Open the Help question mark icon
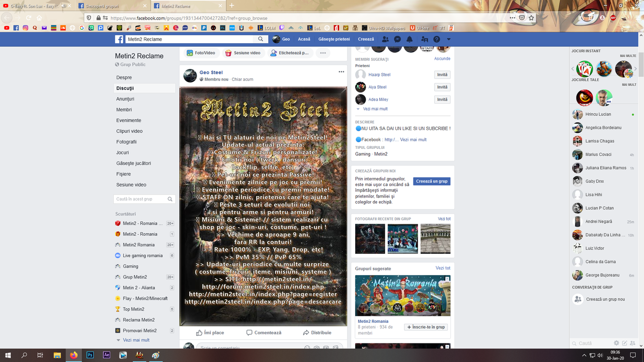The image size is (644, 362). click(437, 39)
